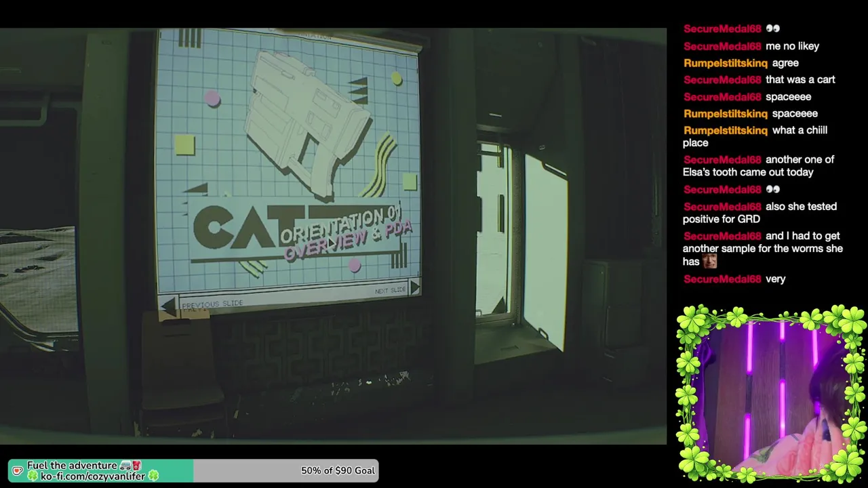Click the clover-framed webcam thumbnail
Viewport: 868px width, 488px height.
click(x=771, y=393)
